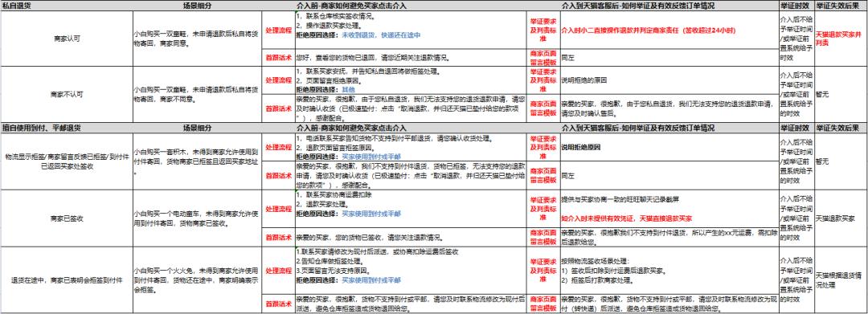Viewport: 868px width, 314px height.
Task: Click 介入到天猫客服后 header in 擅自使用到付 row
Action: point(669,128)
